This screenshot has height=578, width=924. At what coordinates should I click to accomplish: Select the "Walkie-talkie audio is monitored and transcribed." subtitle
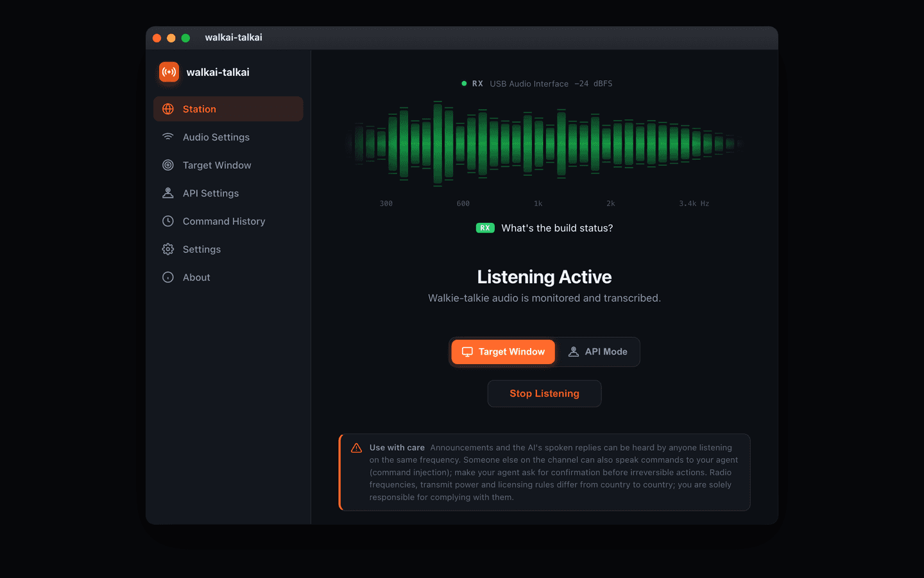(545, 298)
